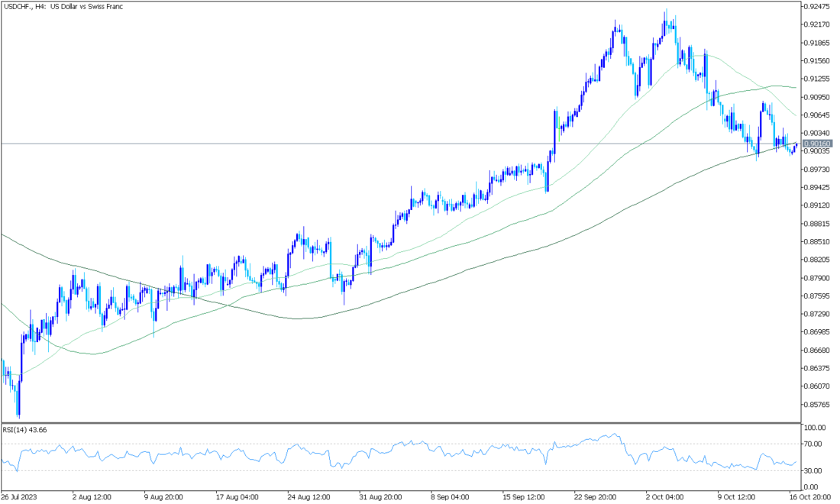Click the 0.92475 price axis label
Viewport: 840px width, 504px height.
817,6
